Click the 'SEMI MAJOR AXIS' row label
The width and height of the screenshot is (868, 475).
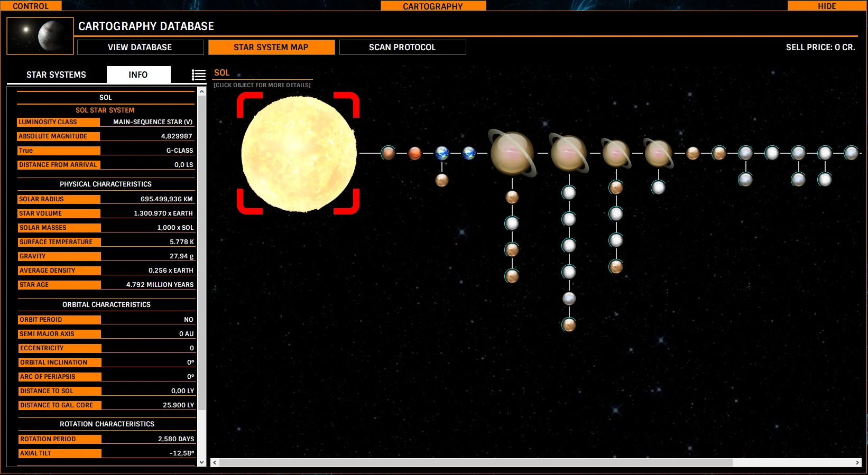[x=59, y=334]
